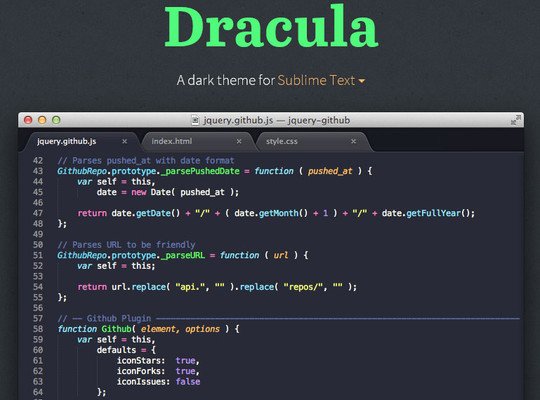Click the red close window button
Screen dimensions: 540x400
tap(28, 120)
